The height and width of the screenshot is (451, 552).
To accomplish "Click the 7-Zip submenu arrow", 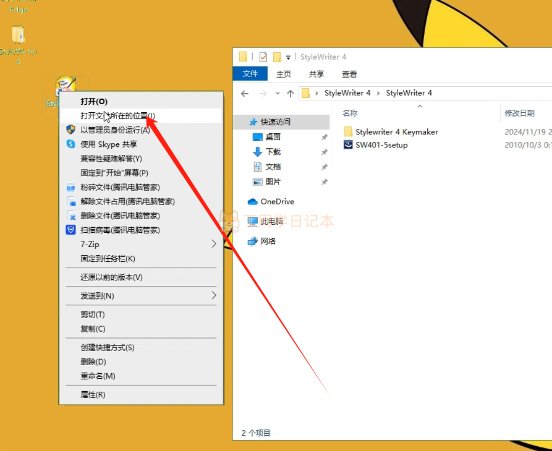I will 214,244.
